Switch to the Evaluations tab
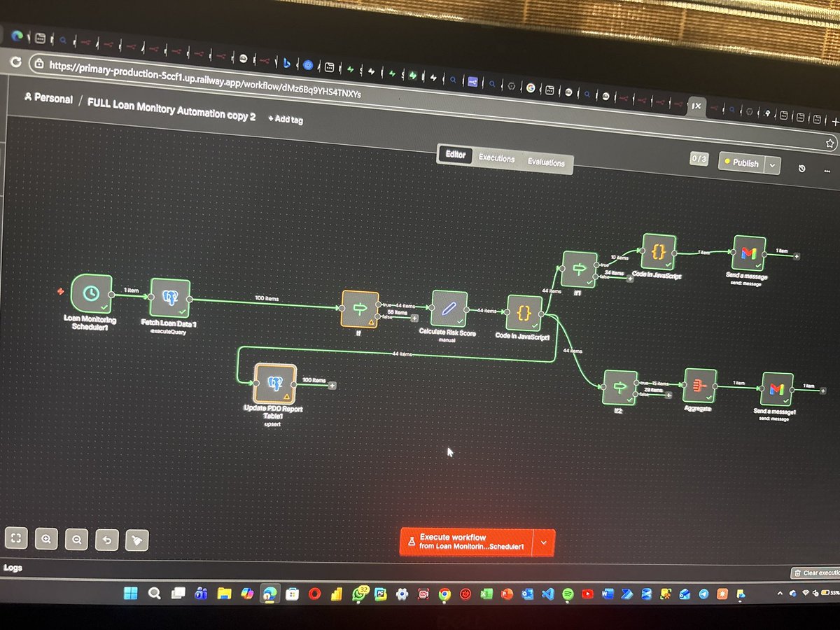Image resolution: width=840 pixels, height=630 pixels. point(546,163)
